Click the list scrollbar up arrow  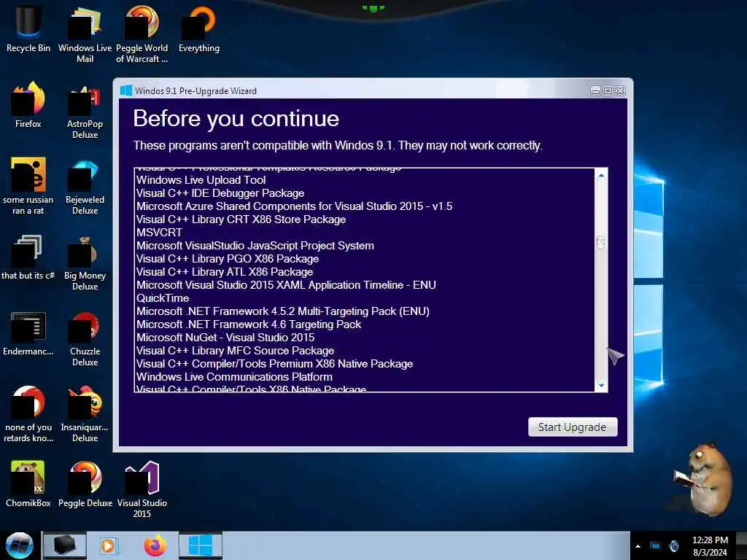click(x=601, y=176)
